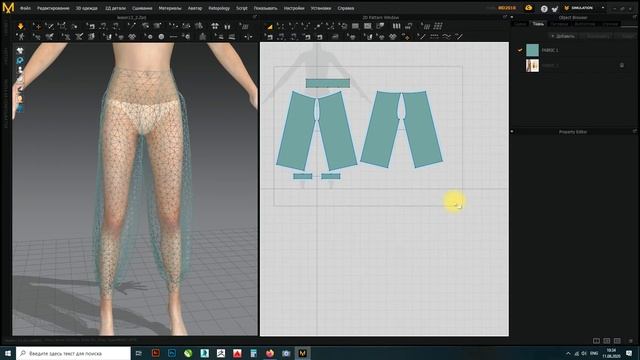Switch to the Ткань tab in Object Browser
Viewport: 640px width, 360px height.
[538, 24]
